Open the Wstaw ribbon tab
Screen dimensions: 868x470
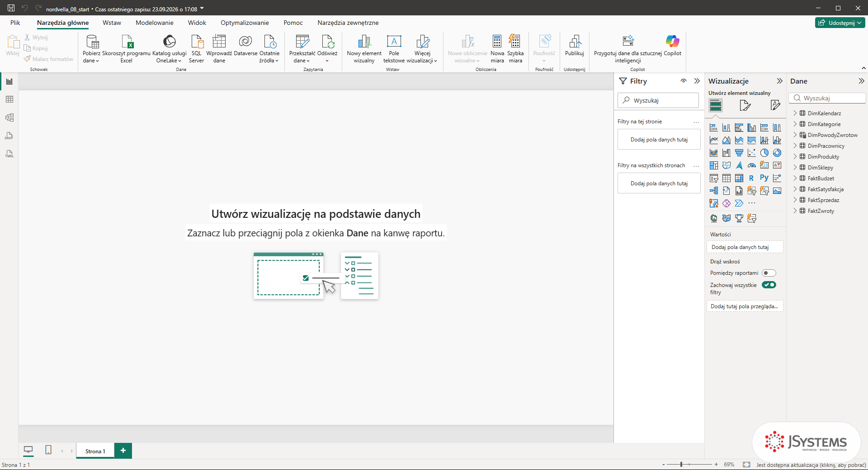[112, 23]
